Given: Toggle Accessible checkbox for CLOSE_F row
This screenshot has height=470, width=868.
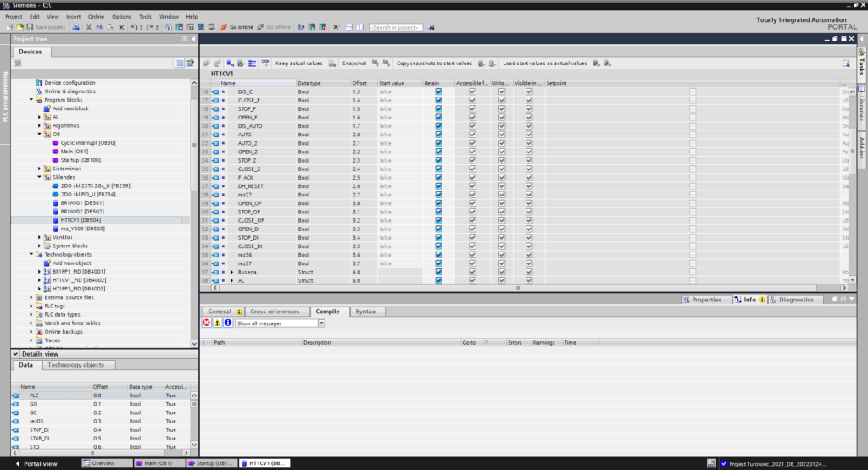Looking at the screenshot, I should coord(472,100).
